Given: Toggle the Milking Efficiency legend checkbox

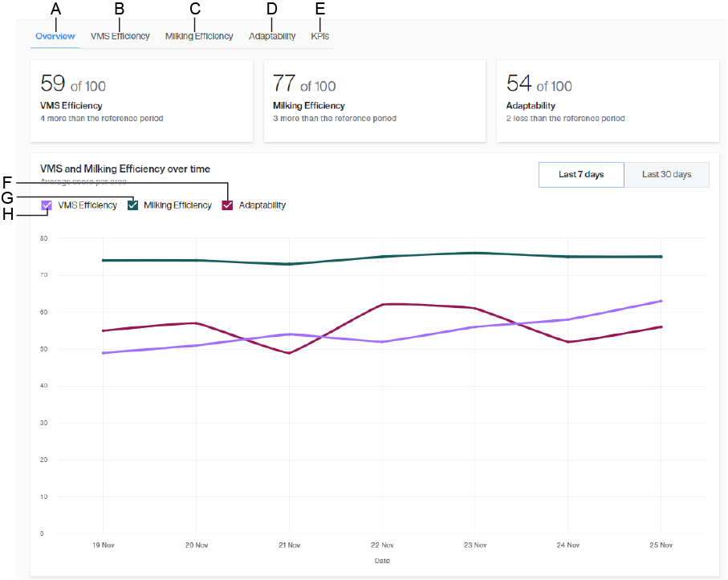Looking at the screenshot, I should tap(133, 205).
